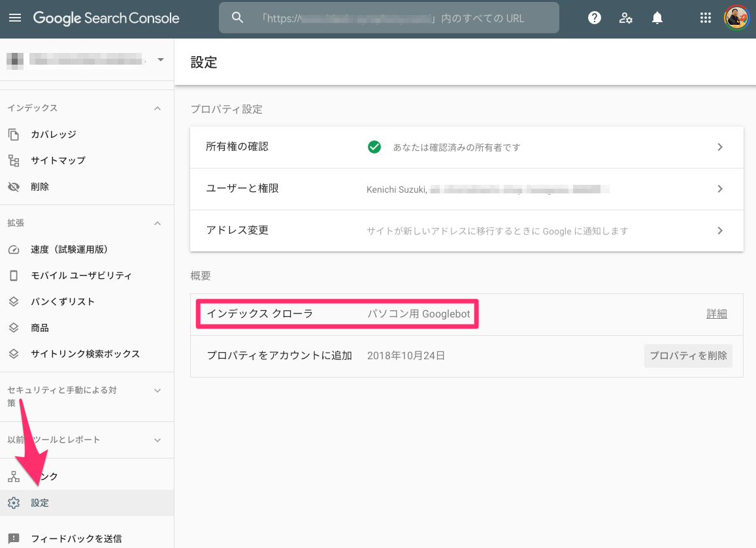Open ユーザーと権限 row chevron

click(x=720, y=189)
